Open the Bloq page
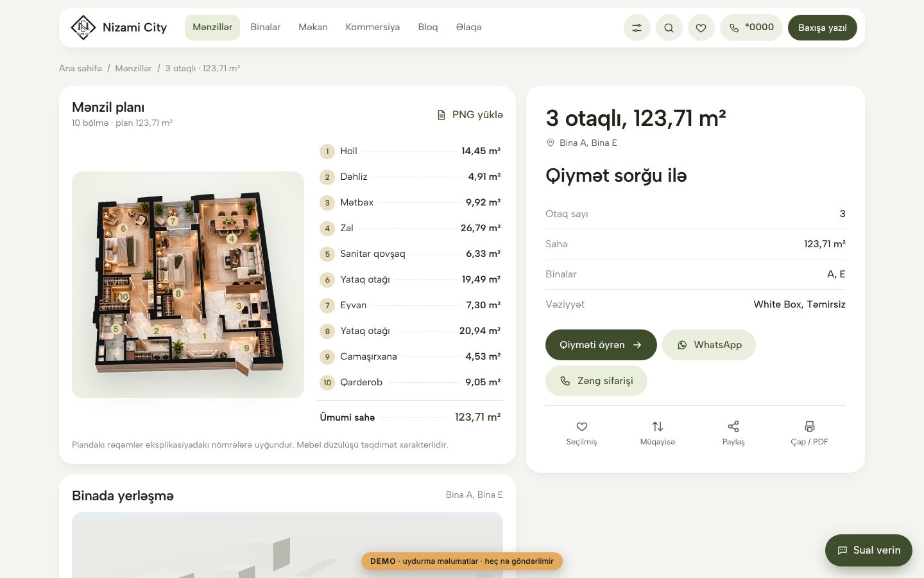Screen dimensions: 924x578 [428, 27]
